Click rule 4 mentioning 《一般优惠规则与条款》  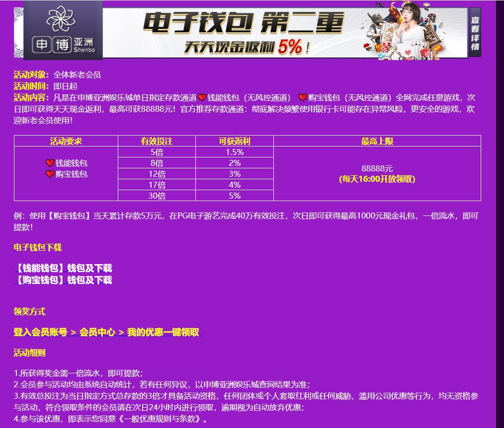tap(110, 419)
